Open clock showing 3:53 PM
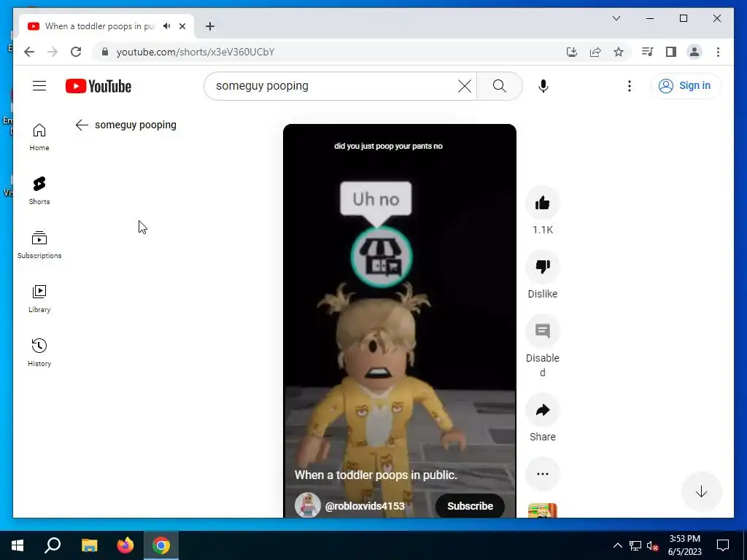Viewport: 747px width, 560px height. tap(684, 545)
